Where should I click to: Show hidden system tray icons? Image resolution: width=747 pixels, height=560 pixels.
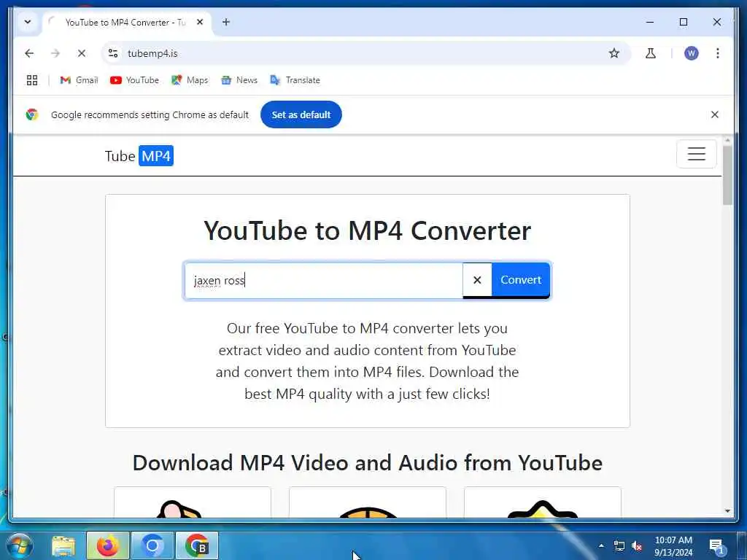click(601, 545)
